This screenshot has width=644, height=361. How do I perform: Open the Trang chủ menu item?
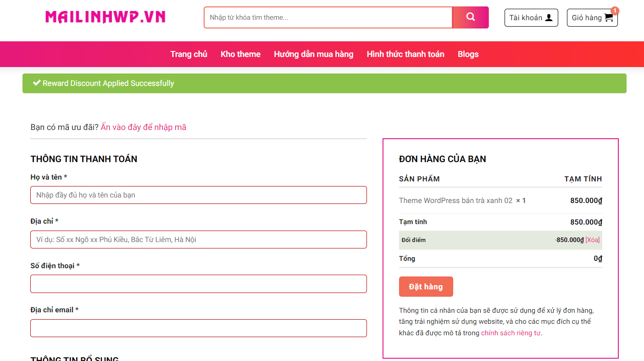click(x=189, y=54)
